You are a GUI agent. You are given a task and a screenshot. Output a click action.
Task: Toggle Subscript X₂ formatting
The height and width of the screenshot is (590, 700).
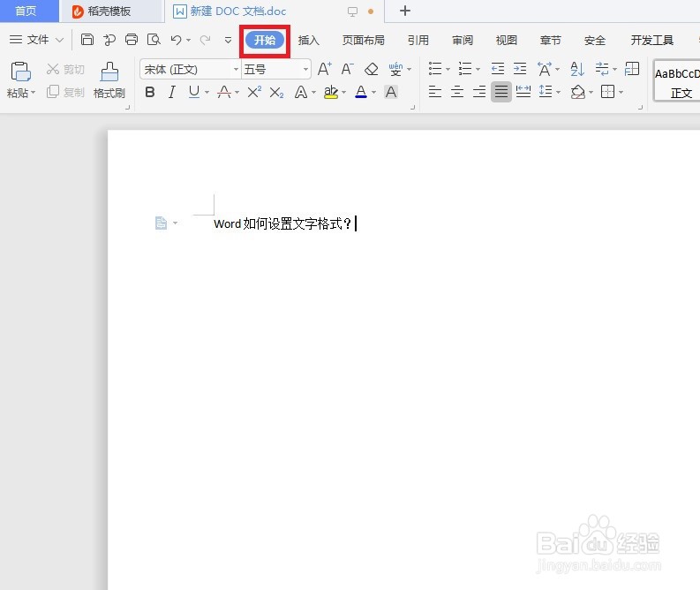[x=277, y=93]
